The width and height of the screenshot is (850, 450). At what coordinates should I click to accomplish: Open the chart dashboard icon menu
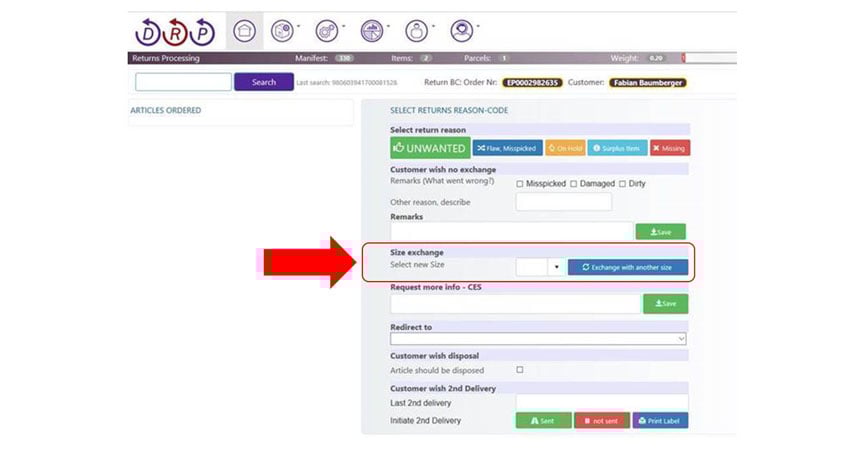coord(372,31)
